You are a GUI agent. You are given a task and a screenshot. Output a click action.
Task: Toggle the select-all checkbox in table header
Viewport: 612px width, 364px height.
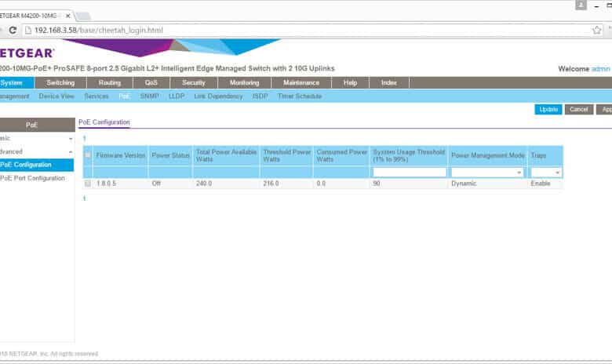88,155
